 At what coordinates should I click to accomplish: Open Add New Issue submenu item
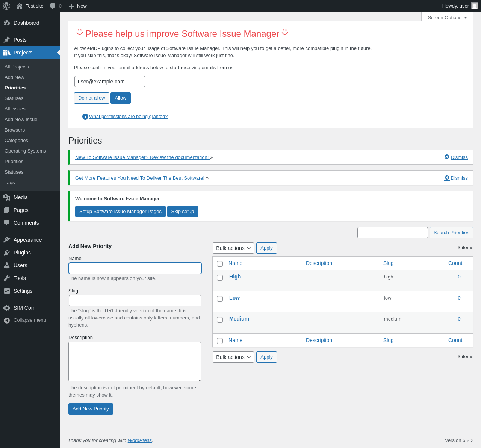[21, 119]
